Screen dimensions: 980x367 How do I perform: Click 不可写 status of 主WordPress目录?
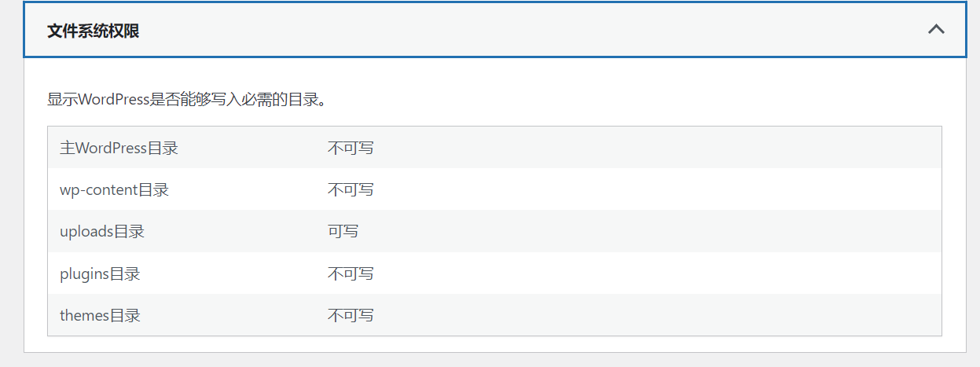[x=351, y=148]
